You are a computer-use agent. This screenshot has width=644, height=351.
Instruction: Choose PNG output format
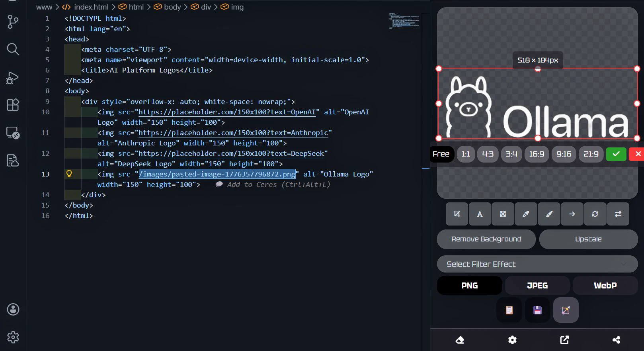click(470, 285)
